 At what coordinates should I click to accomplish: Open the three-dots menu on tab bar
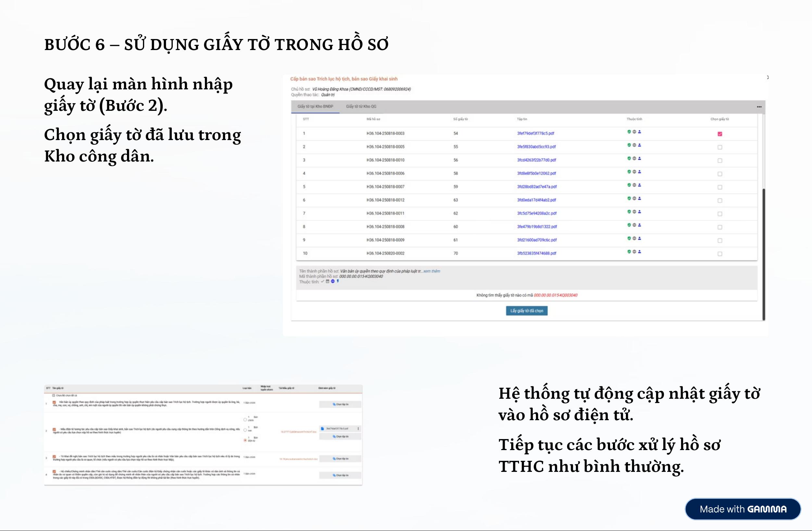pyautogui.click(x=759, y=107)
